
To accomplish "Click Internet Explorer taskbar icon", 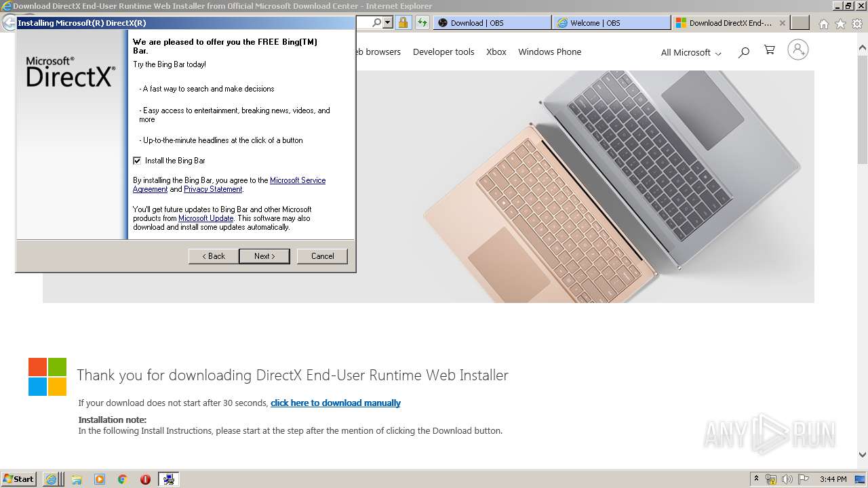I will [52, 479].
